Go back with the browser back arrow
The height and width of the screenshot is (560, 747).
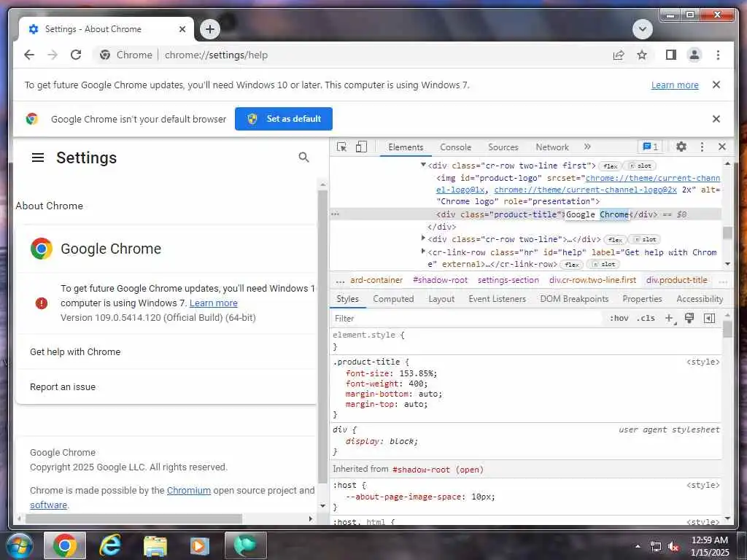[29, 55]
